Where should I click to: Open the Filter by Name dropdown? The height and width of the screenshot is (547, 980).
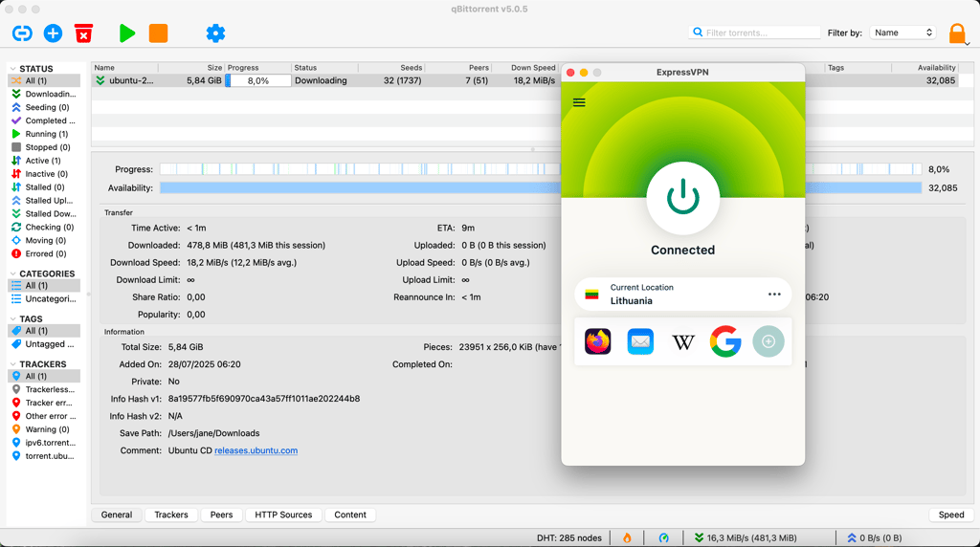[x=902, y=33]
